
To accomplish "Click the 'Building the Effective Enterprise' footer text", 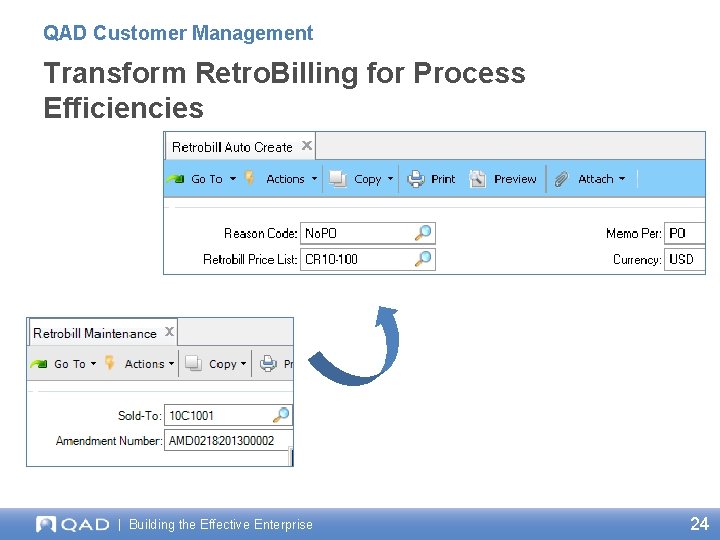I will 221,524.
